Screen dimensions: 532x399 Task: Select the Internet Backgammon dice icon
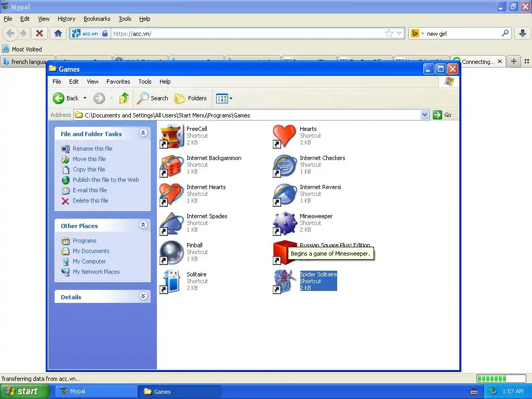point(171,166)
